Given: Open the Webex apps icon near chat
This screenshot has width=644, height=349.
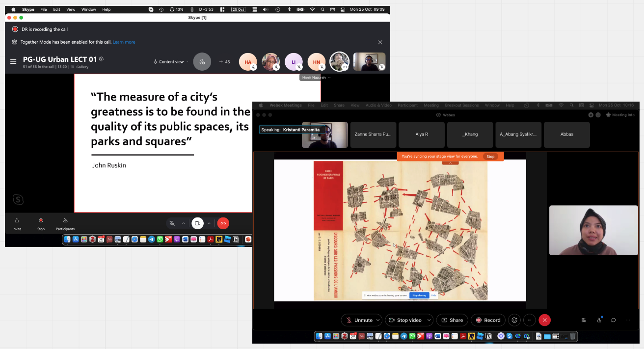Looking at the screenshot, I should [x=583, y=320].
